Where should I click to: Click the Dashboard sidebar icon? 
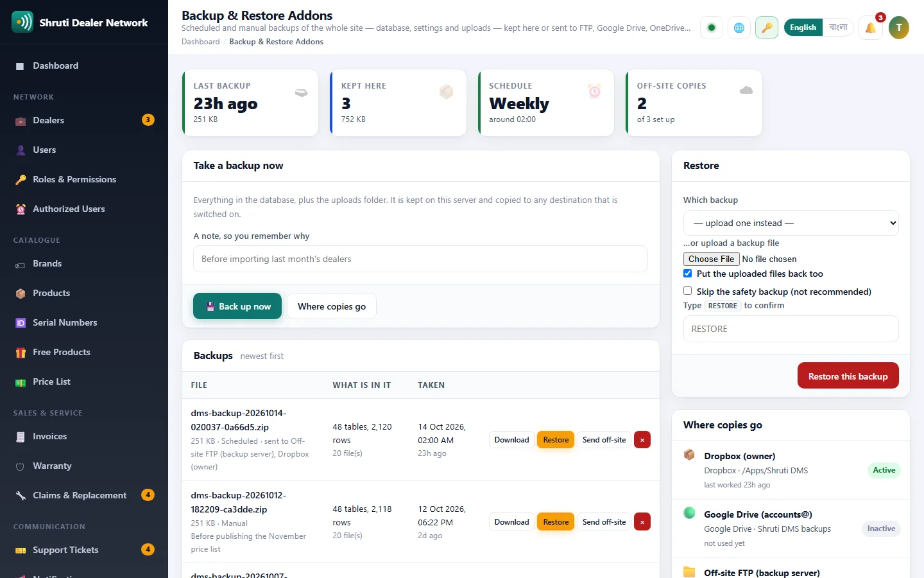(20, 66)
